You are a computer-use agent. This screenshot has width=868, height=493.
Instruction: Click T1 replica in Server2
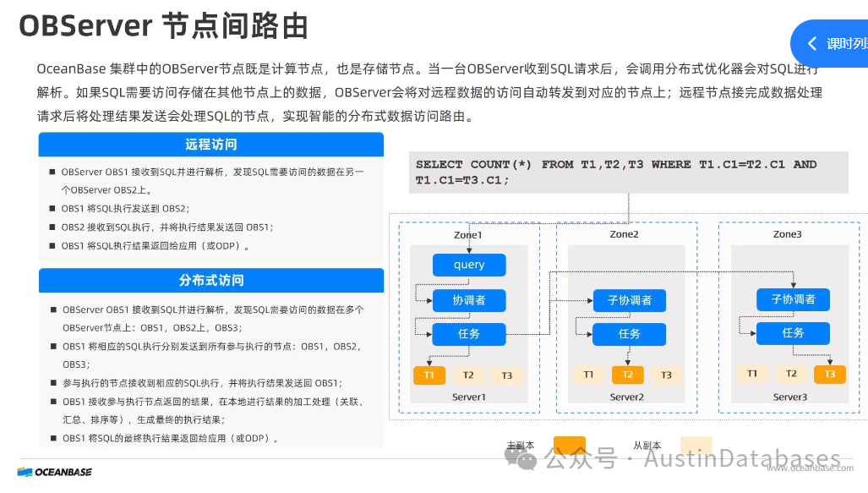588,375
